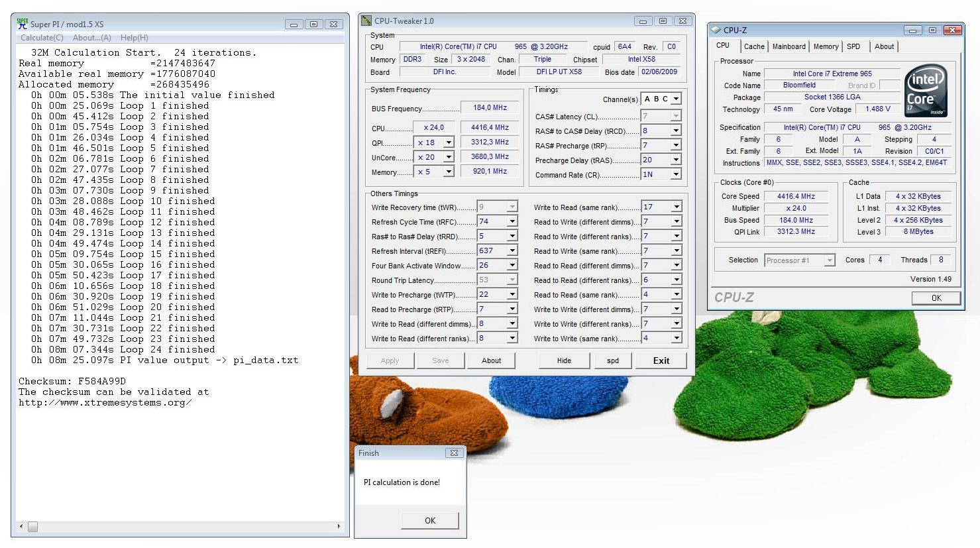Screen dimensions: 980x548
Task: Open the Command Rate (CR) dropdown
Action: [x=676, y=175]
